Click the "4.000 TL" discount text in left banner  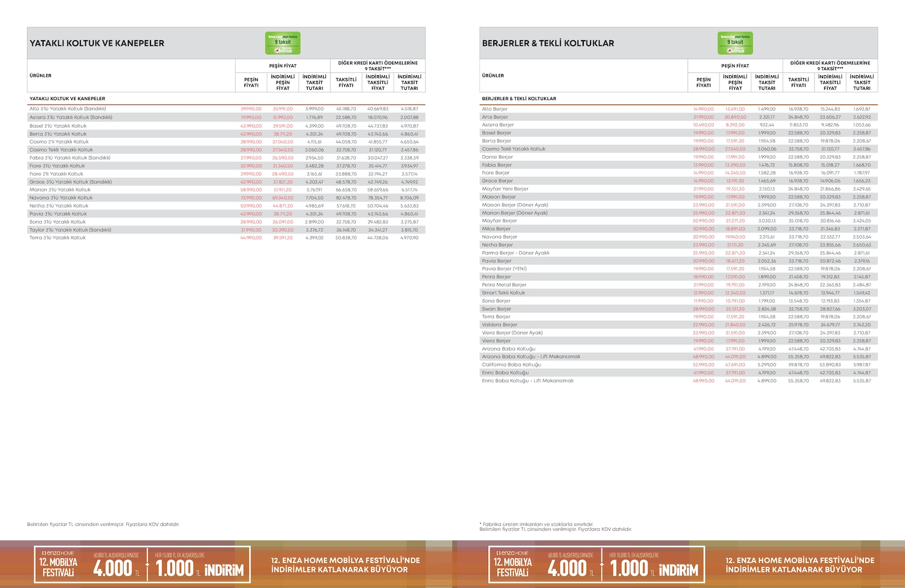click(x=117, y=568)
